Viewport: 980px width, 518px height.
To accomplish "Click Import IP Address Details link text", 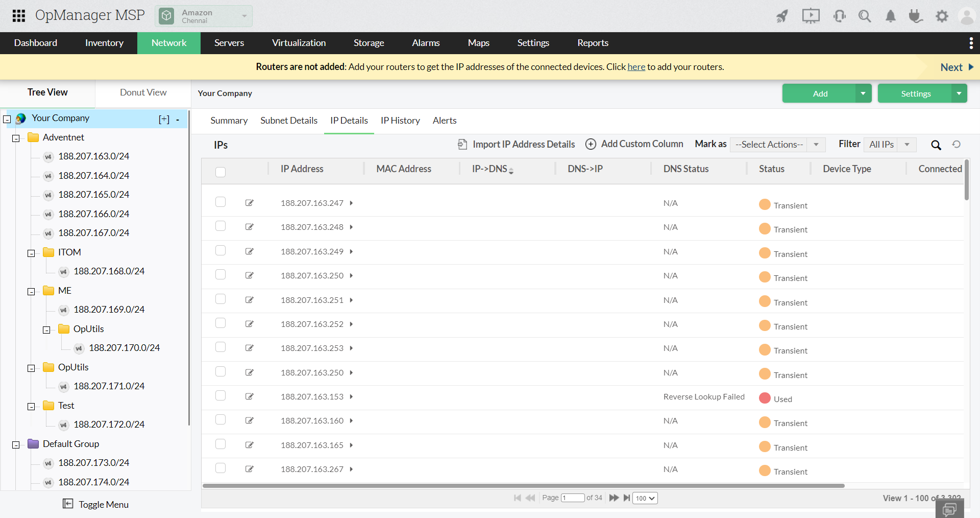I will 524,145.
